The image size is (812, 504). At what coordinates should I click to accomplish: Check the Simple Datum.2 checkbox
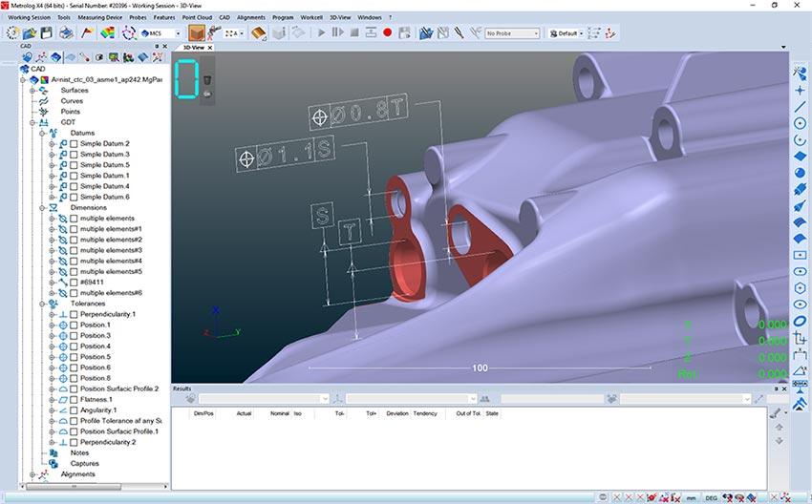pyautogui.click(x=74, y=143)
